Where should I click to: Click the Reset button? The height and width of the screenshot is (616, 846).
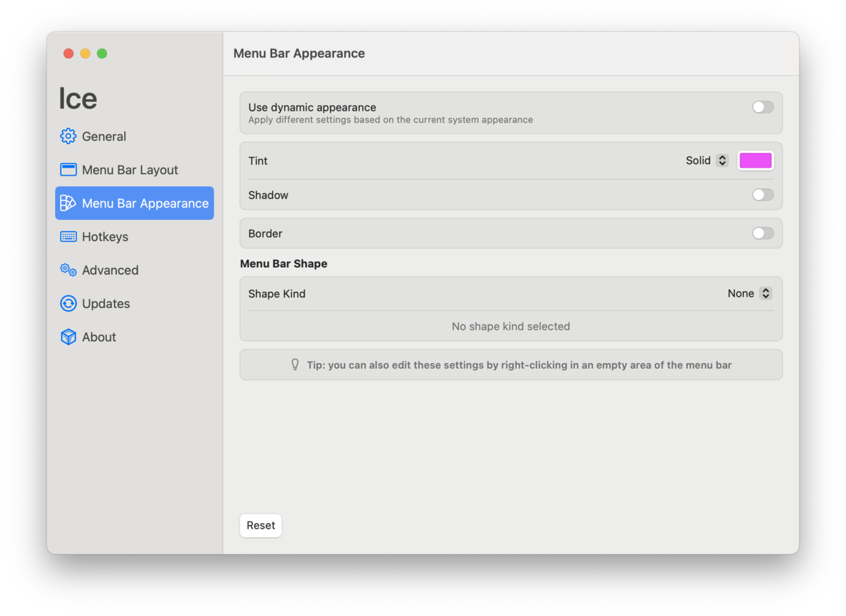pos(261,525)
